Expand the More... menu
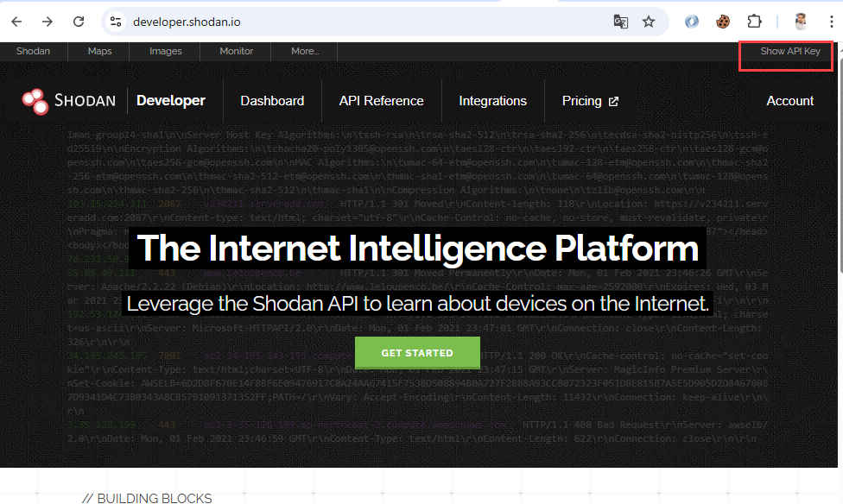 point(305,51)
